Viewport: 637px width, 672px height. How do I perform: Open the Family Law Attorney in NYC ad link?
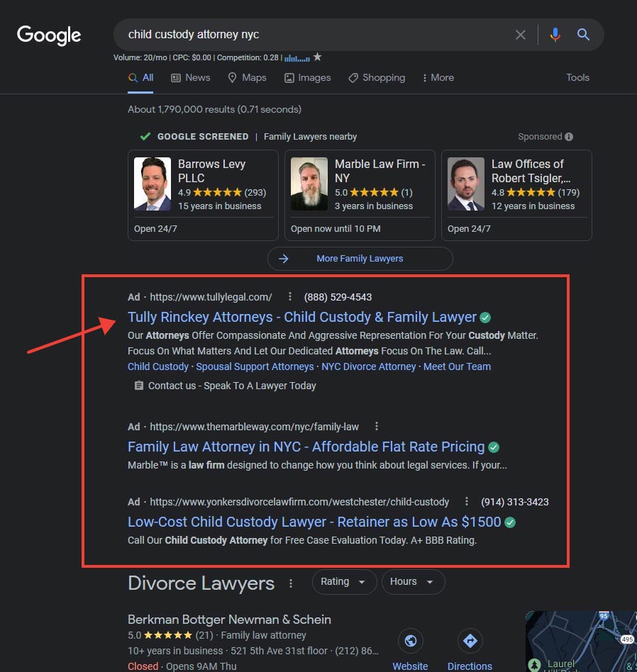point(306,447)
